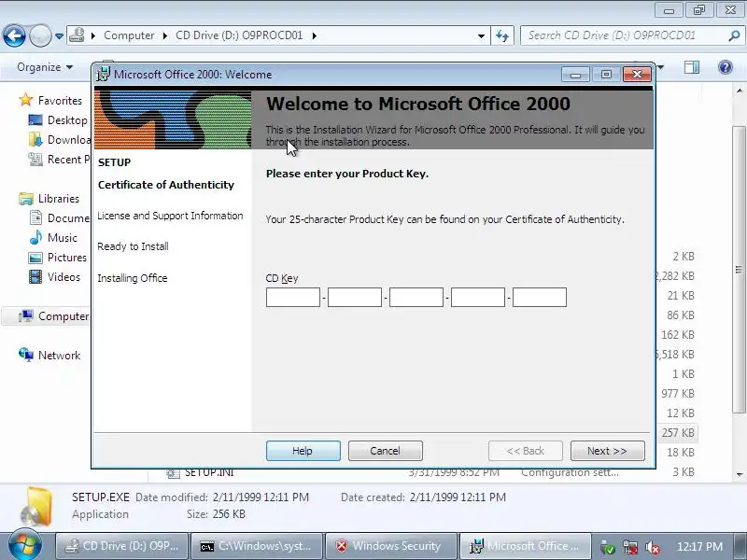Select Favorites in the navigation pane

pos(60,101)
